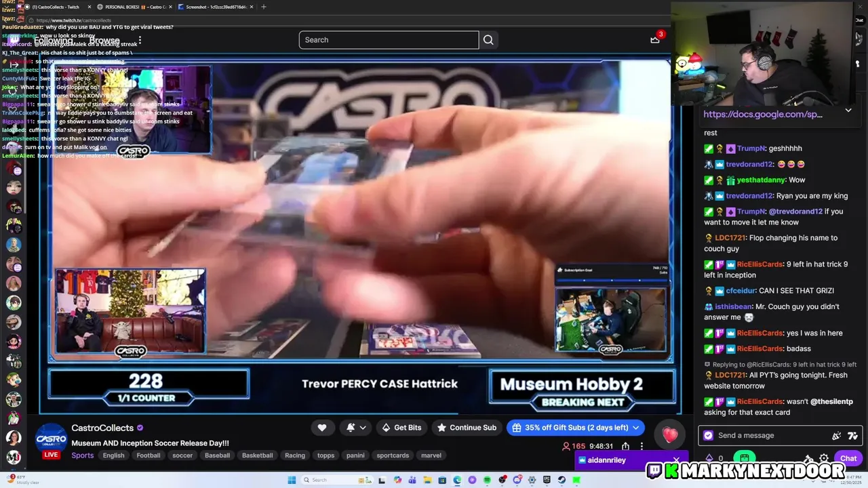Click the Windows taskbar Search box
This screenshot has height=488, width=868.
336,480
